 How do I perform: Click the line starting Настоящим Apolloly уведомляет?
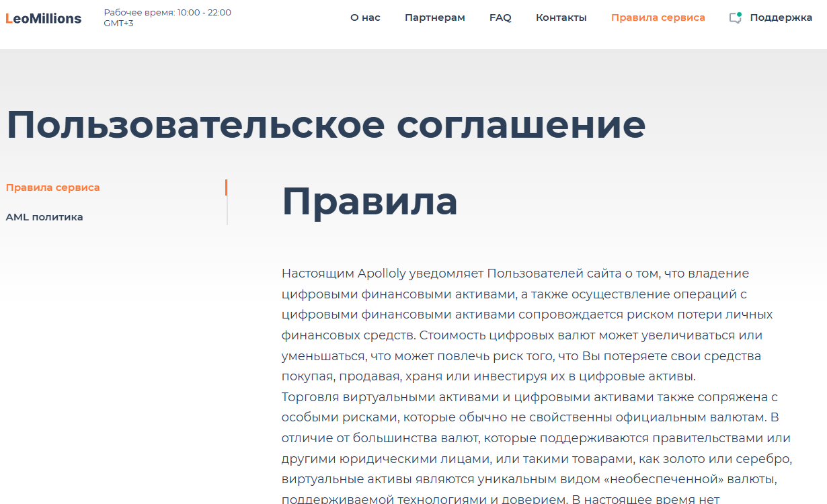pos(515,274)
